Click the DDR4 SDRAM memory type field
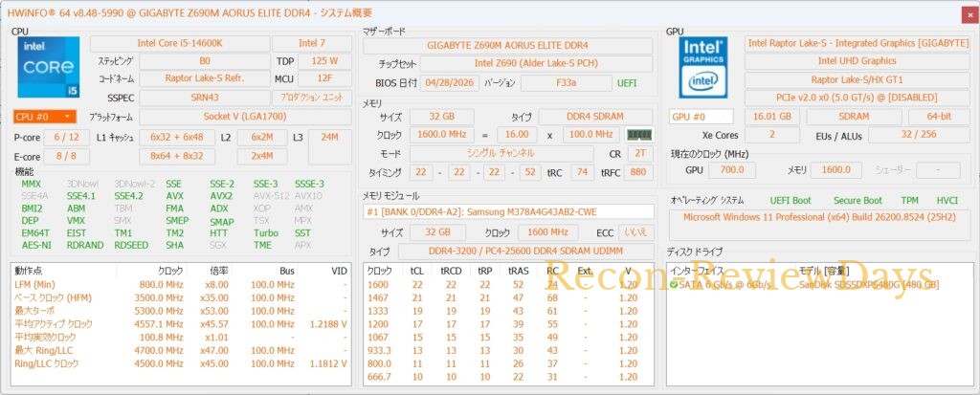980x395 pixels. (x=595, y=117)
